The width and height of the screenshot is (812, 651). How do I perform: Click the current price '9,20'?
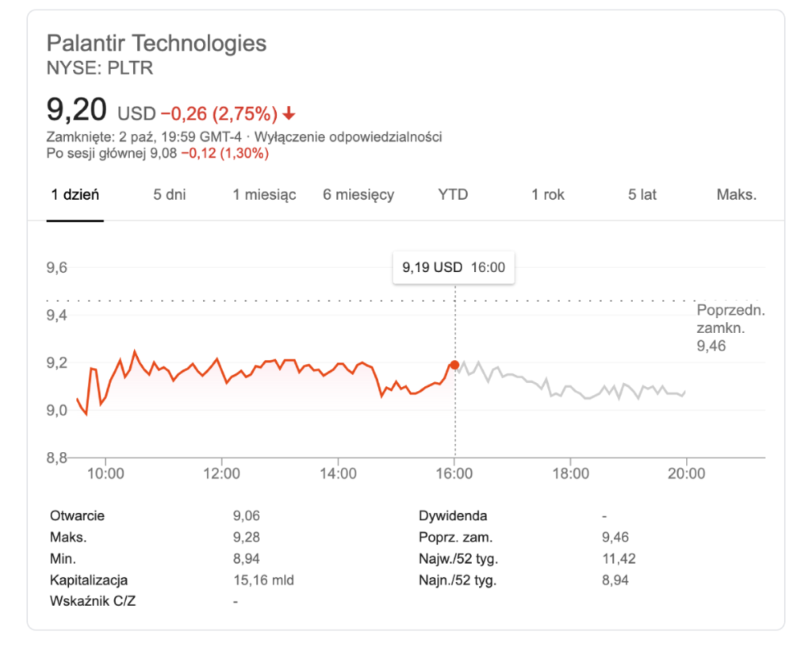(77, 109)
